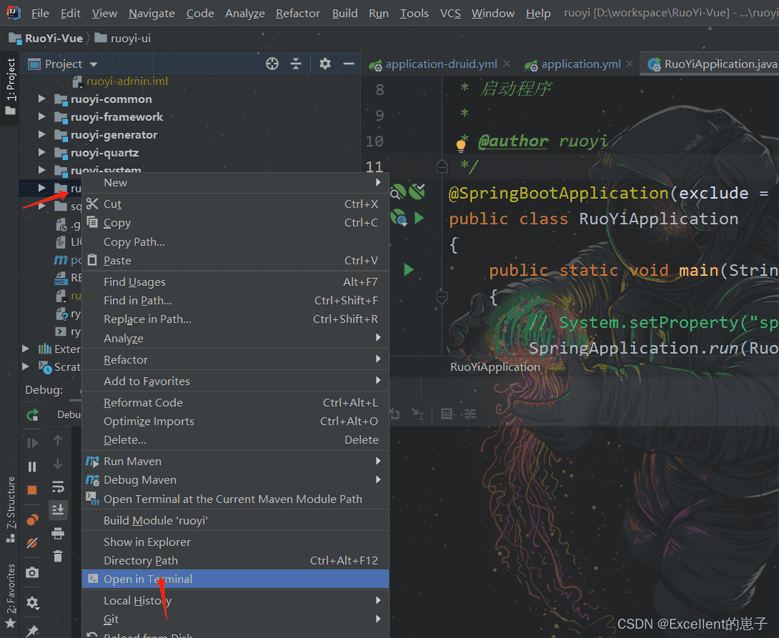Click Open Terminal at the Current Maven Module Path
The image size is (779, 638).
235,499
